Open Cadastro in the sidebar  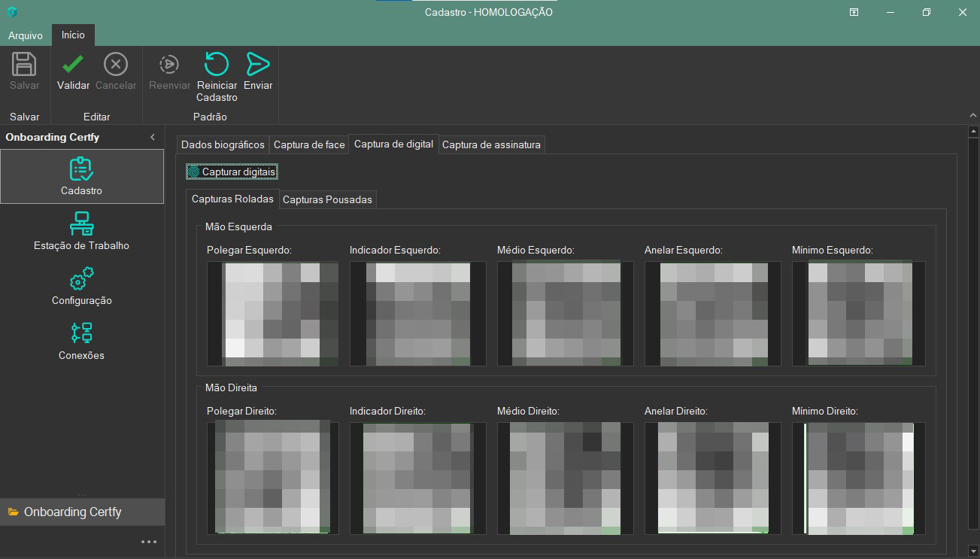pos(82,176)
